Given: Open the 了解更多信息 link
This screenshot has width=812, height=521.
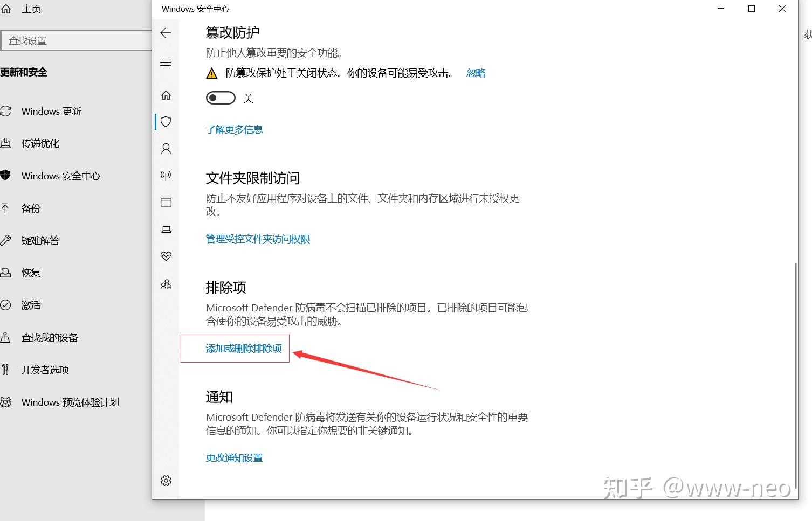Looking at the screenshot, I should [234, 129].
